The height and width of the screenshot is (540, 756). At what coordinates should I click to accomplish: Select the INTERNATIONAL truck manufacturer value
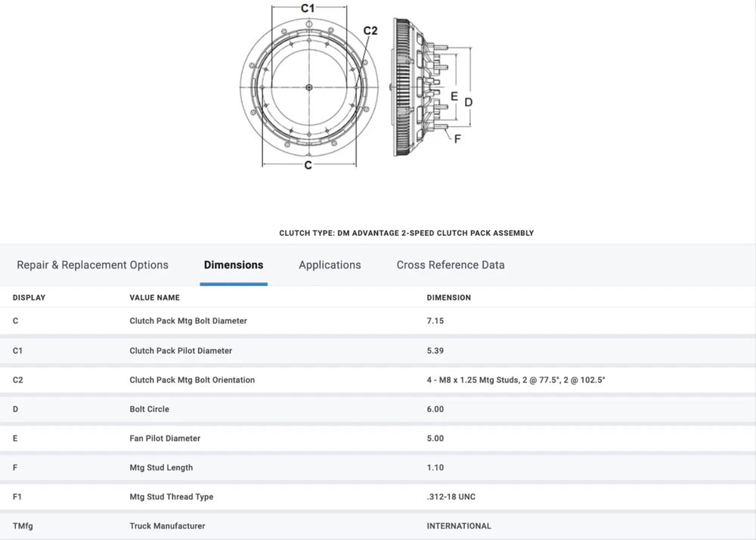(459, 526)
